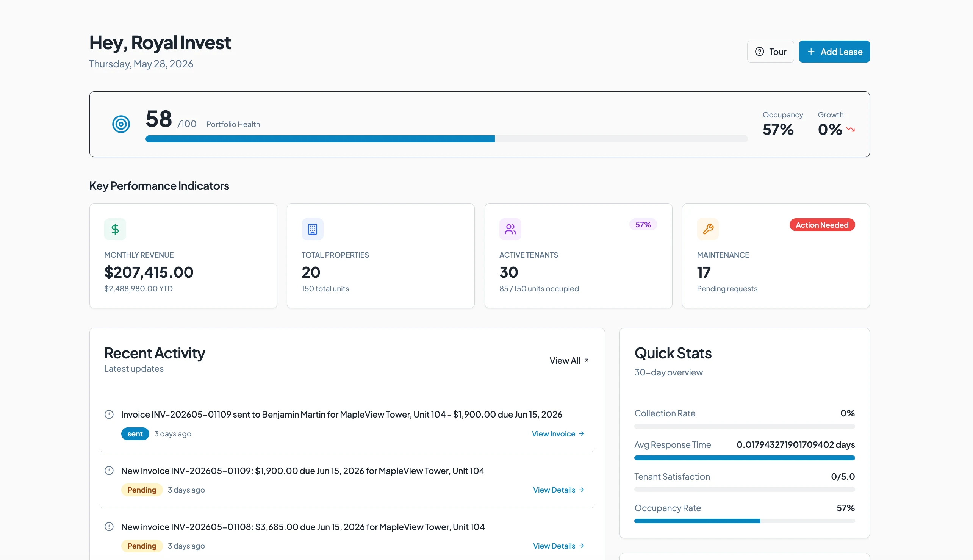Click the purple users Active Tenants icon
Screen dimensions: 973x560
[x=510, y=229]
